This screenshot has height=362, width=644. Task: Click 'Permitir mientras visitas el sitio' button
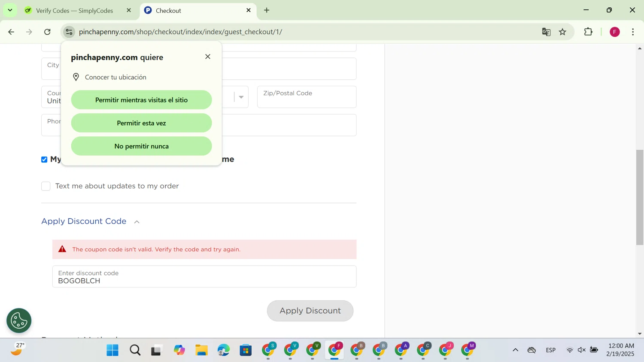point(141,100)
